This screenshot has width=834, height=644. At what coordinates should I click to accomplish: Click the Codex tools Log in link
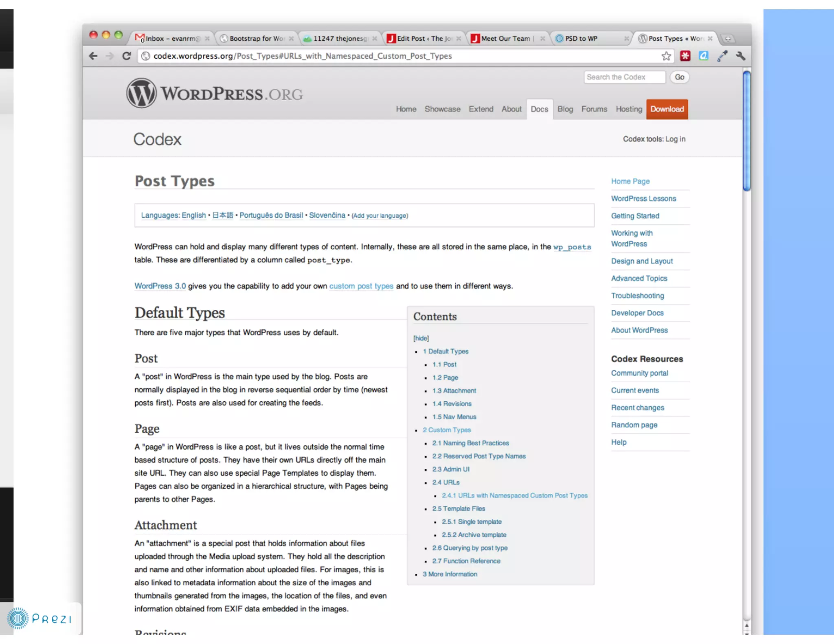coord(675,139)
